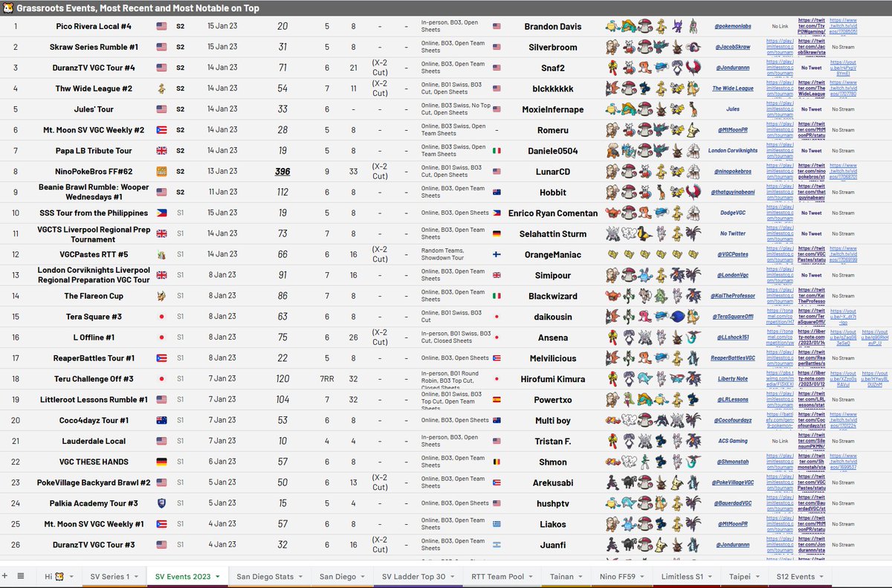Click Japan flag beside Tera Square #3

[161, 317]
